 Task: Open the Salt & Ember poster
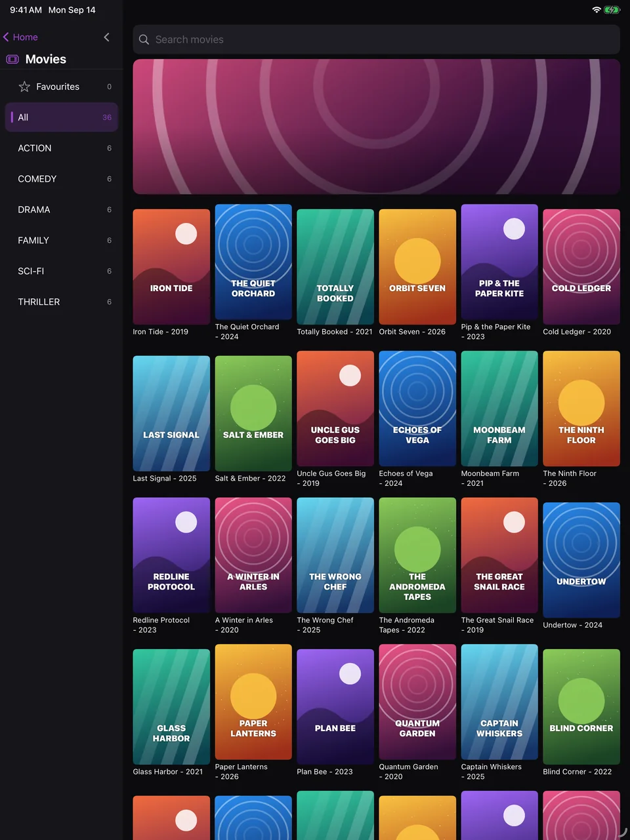(253, 414)
